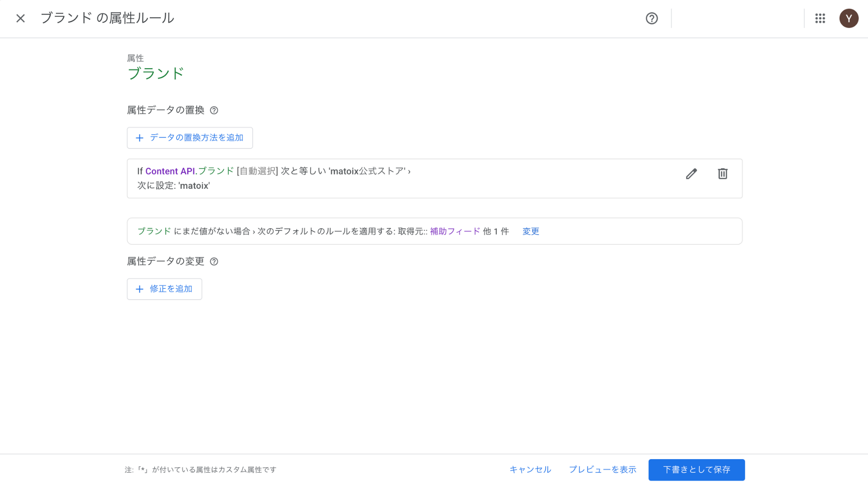Delete the matoix公式ストア rule via trash icon

(x=722, y=174)
